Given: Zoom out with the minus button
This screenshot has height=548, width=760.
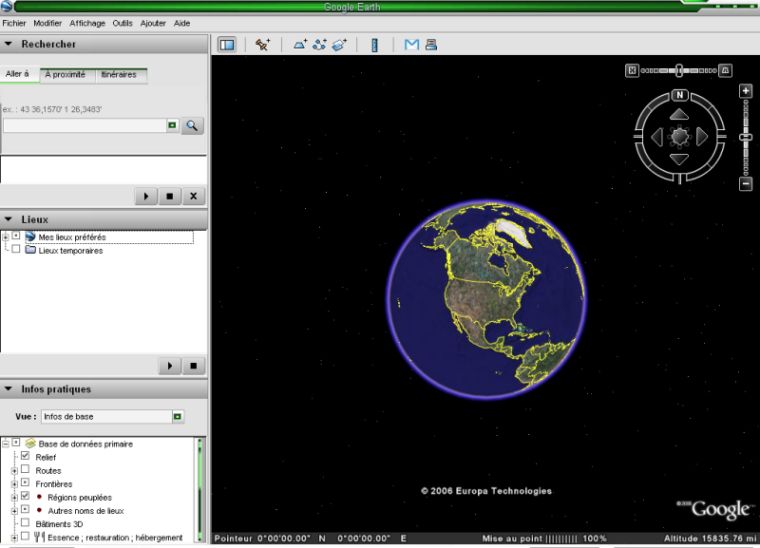Looking at the screenshot, I should point(745,184).
